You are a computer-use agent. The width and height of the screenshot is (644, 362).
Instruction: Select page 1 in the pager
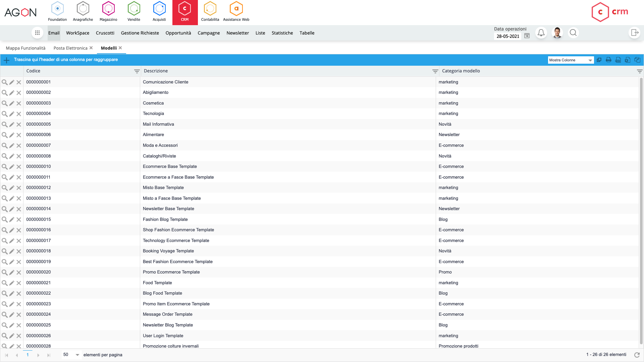point(28,355)
